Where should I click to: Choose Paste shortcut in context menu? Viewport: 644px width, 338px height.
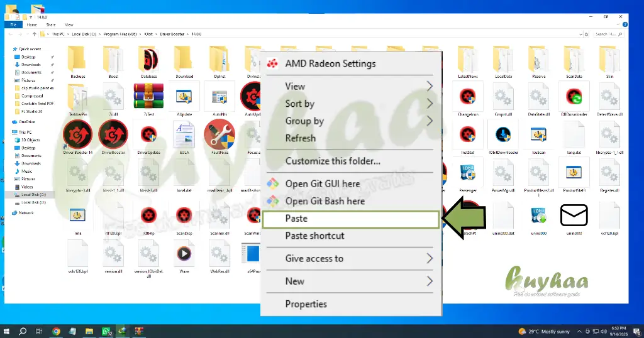tap(351, 236)
